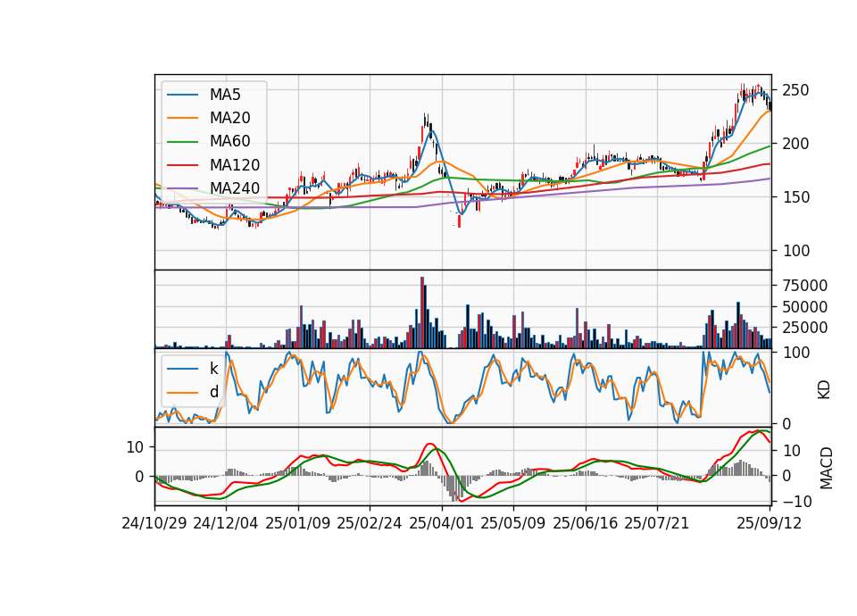The image size is (857, 616).
Task: Click the 100 price axis tick on price chart
Action: pyautogui.click(x=795, y=251)
